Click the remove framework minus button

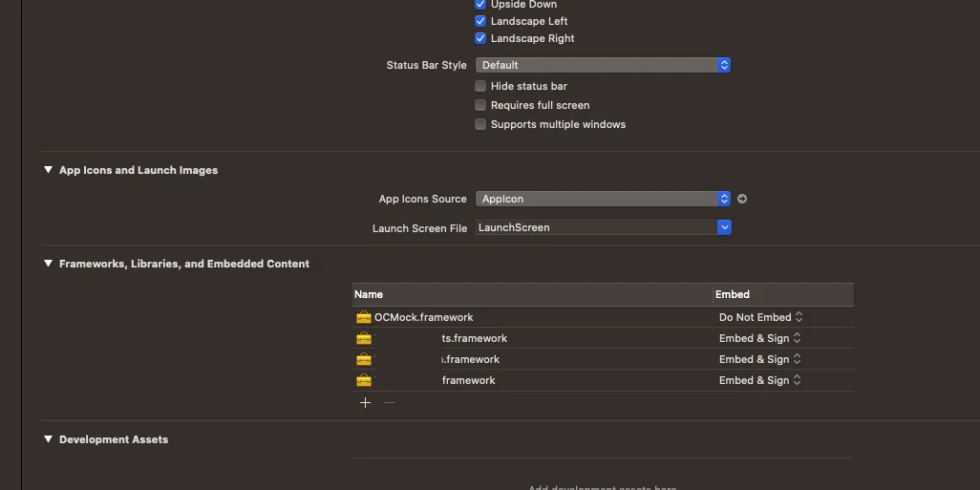point(389,403)
